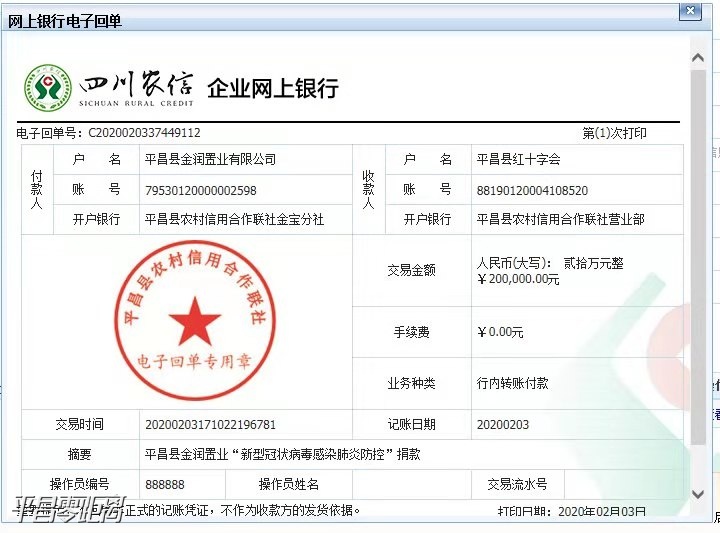Click the 四川农信 calligraphy brand name
Viewport: 720px width, 533px height.
(136, 84)
